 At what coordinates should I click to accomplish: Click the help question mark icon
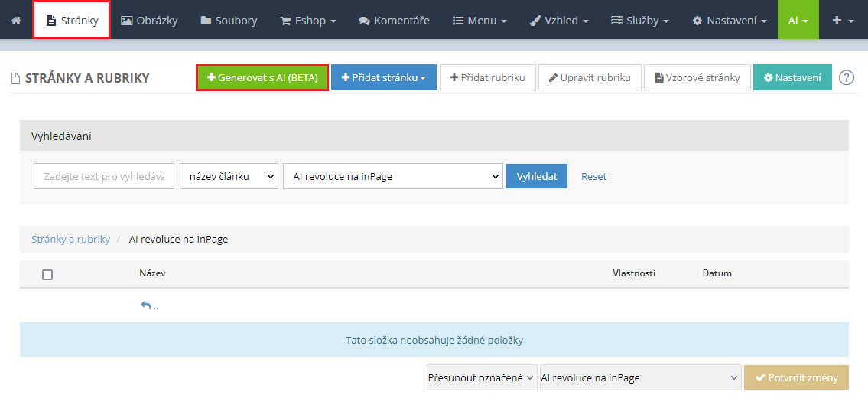click(x=846, y=77)
